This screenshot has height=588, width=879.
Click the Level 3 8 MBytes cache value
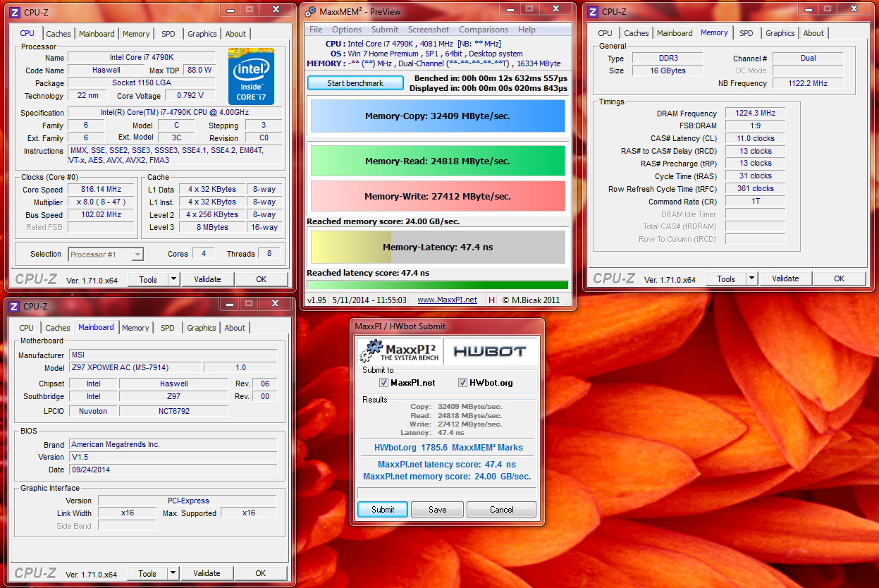click(x=212, y=227)
